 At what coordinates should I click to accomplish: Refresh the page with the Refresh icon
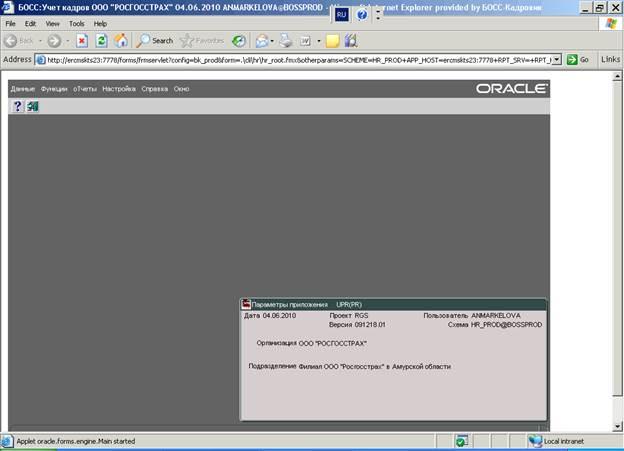(x=102, y=41)
